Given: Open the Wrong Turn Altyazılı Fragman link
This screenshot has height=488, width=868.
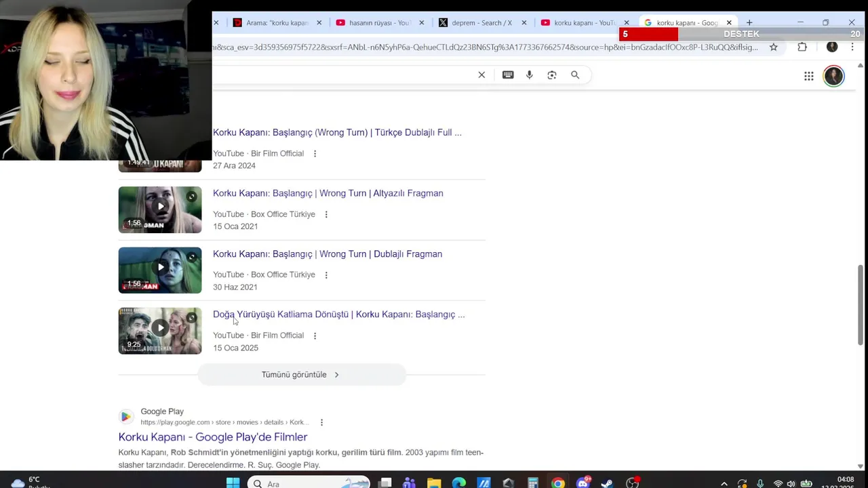Looking at the screenshot, I should point(328,193).
